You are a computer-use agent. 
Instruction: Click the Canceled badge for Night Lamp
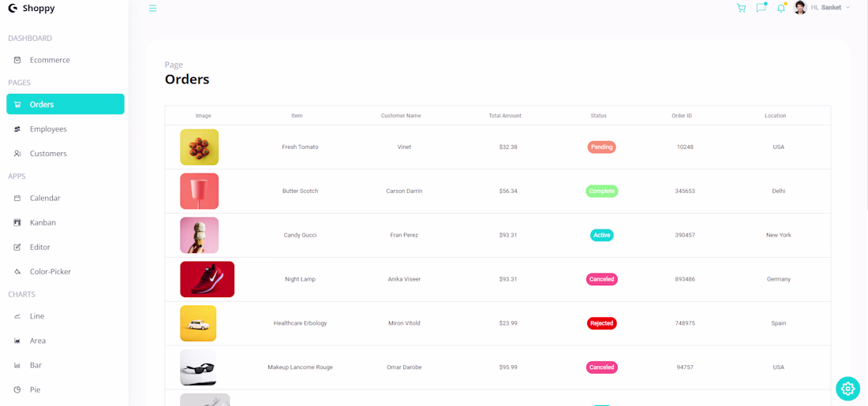tap(602, 279)
